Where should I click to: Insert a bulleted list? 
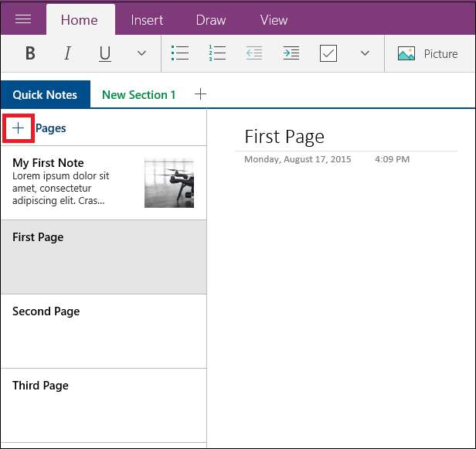180,53
